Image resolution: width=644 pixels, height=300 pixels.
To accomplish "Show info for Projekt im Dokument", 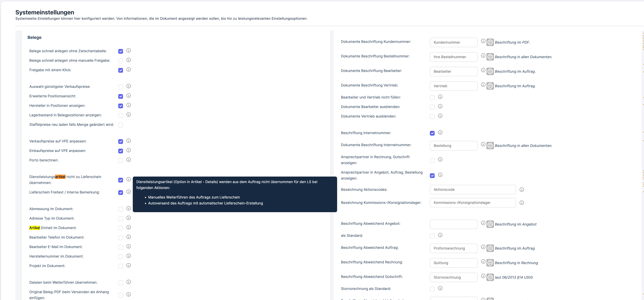I will tap(128, 265).
